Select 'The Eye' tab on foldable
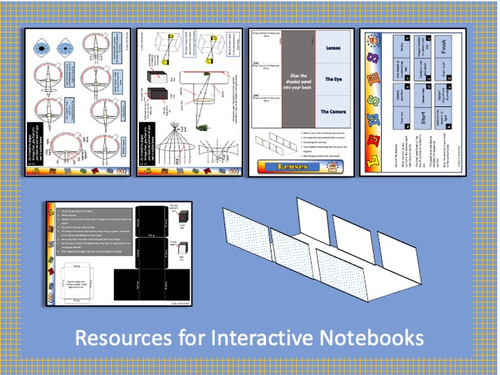This screenshot has height=375, width=500. (x=333, y=79)
